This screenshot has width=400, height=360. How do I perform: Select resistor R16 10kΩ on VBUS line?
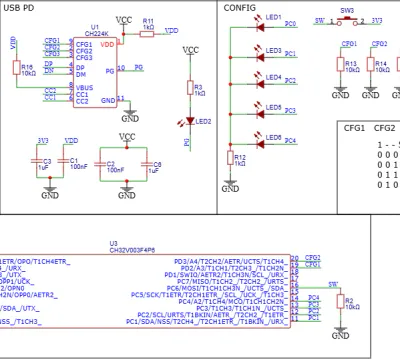tap(17, 68)
